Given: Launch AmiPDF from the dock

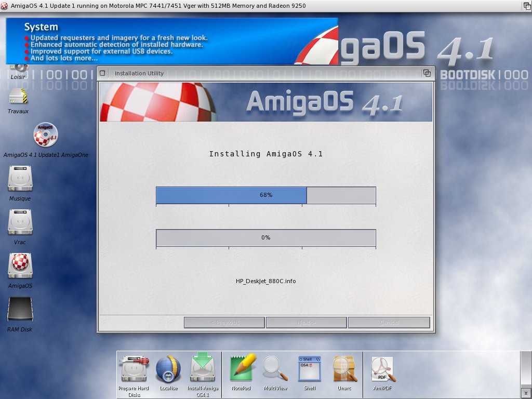Looking at the screenshot, I should [x=383, y=369].
